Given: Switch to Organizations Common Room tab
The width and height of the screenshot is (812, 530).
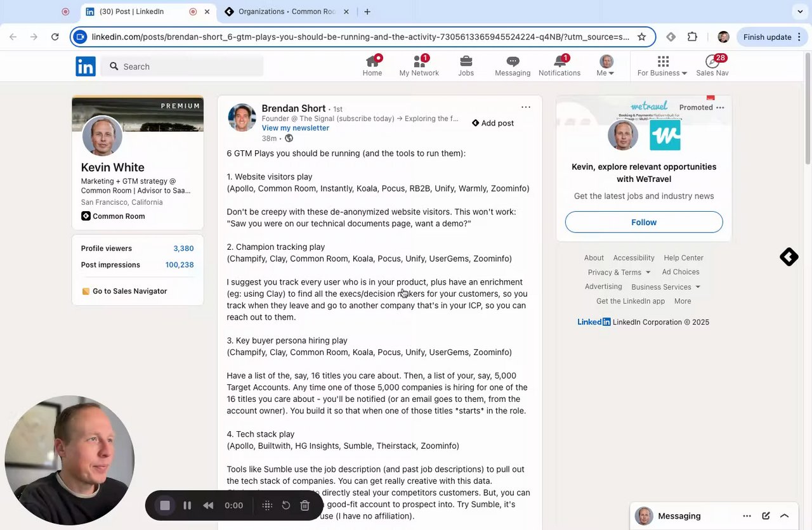Looking at the screenshot, I should tap(287, 11).
